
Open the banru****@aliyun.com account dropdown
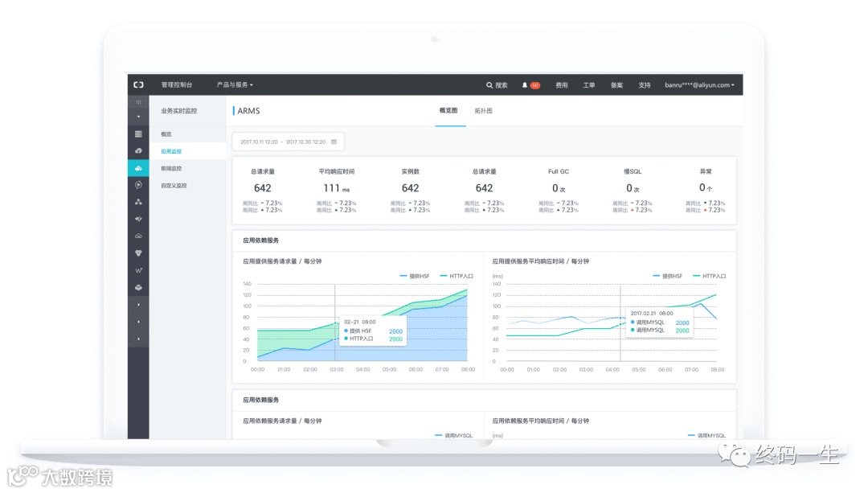[700, 85]
